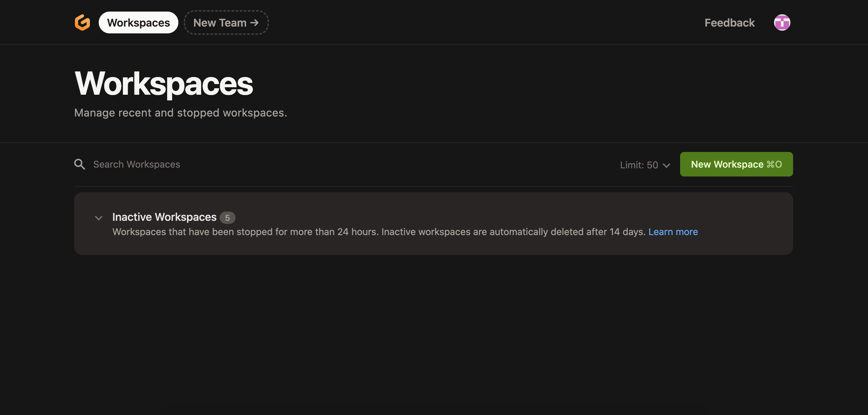The image size is (868, 415).
Task: Click the large Workspaces page heading
Action: [x=164, y=84]
